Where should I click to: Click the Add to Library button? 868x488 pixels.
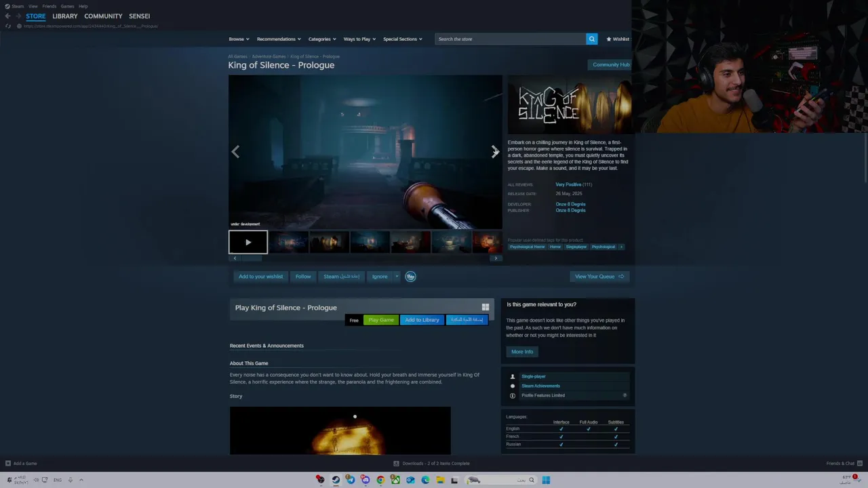coord(422,320)
